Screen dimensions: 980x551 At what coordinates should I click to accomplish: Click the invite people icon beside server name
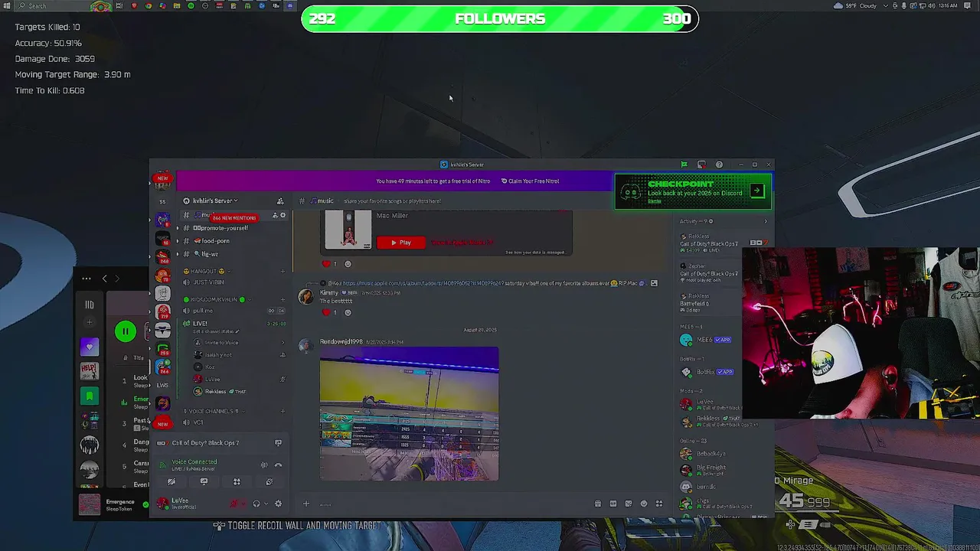280,201
